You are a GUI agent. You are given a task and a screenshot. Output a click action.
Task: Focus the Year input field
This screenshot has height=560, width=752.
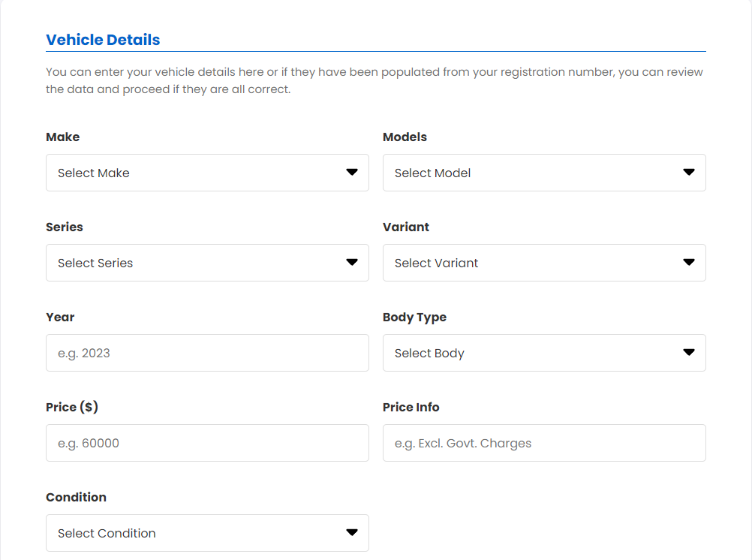coord(207,353)
